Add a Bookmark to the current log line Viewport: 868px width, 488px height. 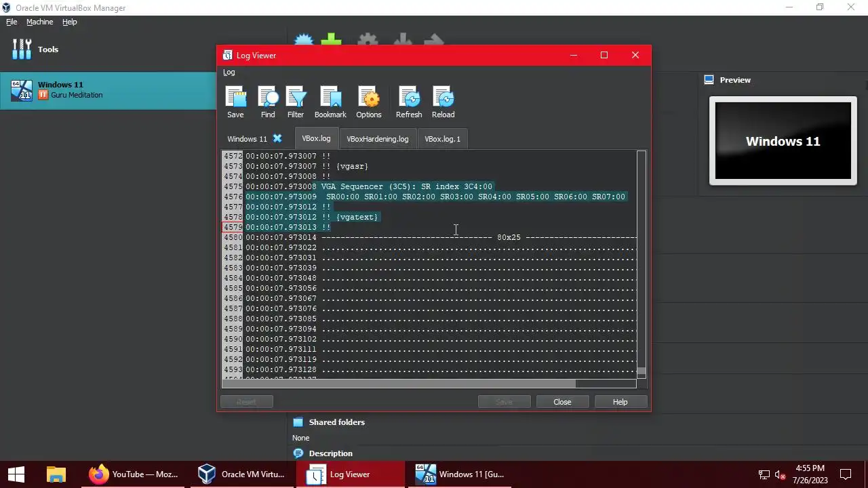[330, 102]
